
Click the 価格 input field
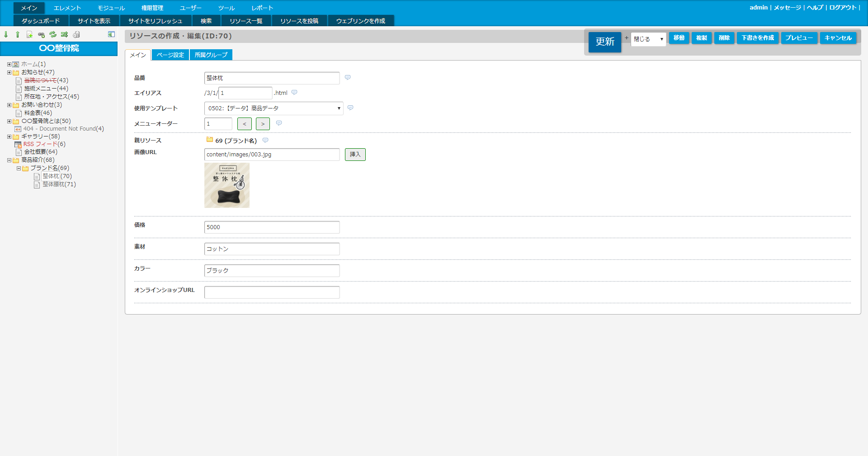click(272, 227)
